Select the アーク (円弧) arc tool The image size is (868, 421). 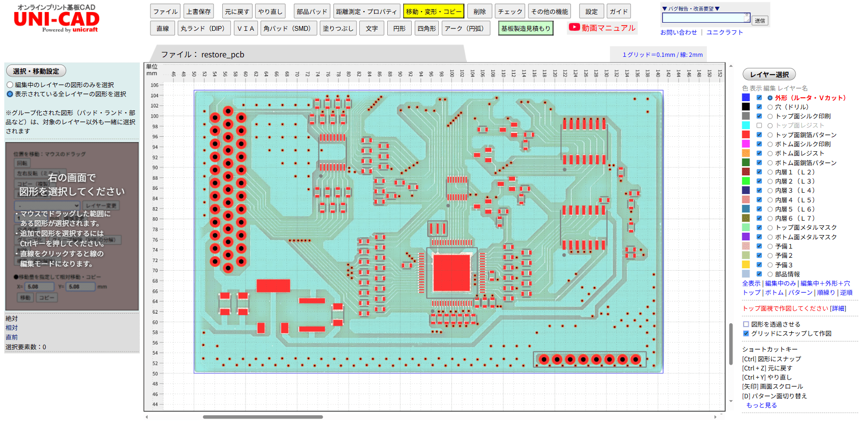coord(464,28)
